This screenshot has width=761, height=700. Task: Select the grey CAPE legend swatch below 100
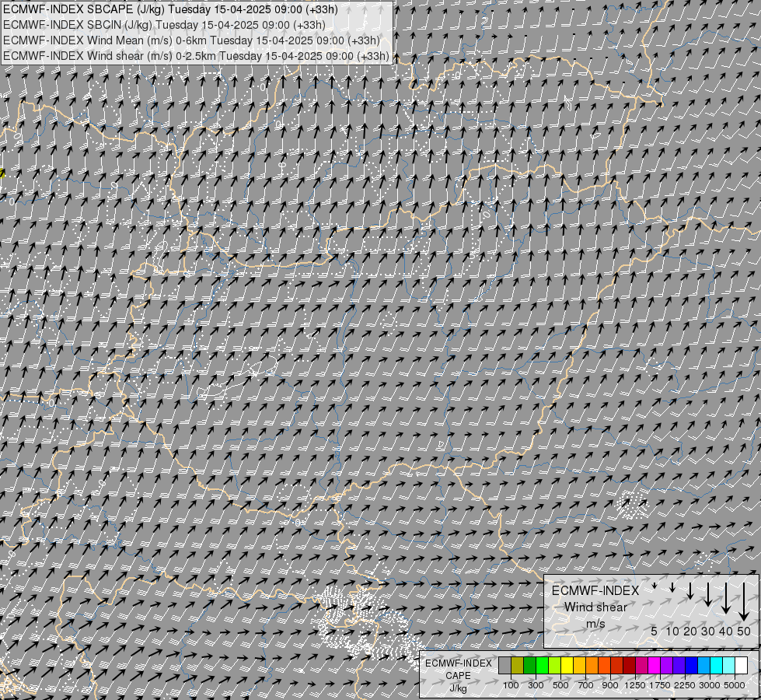504,665
